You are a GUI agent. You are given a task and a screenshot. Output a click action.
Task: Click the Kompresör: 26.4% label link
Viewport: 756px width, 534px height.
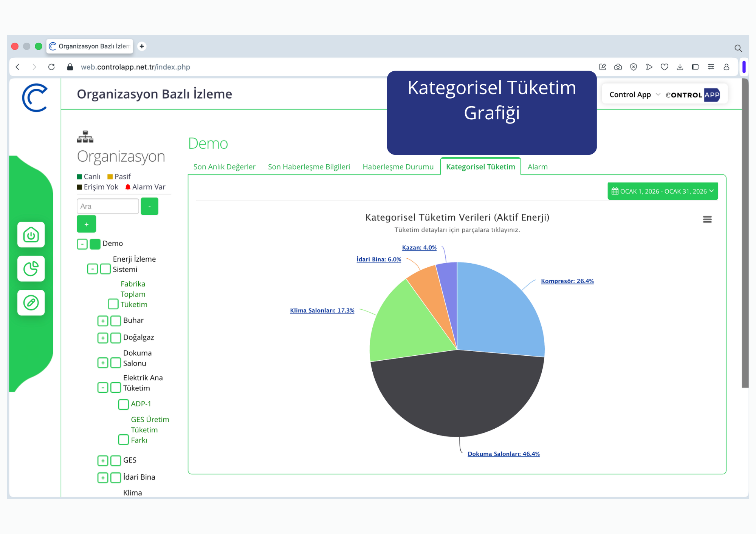coord(567,281)
